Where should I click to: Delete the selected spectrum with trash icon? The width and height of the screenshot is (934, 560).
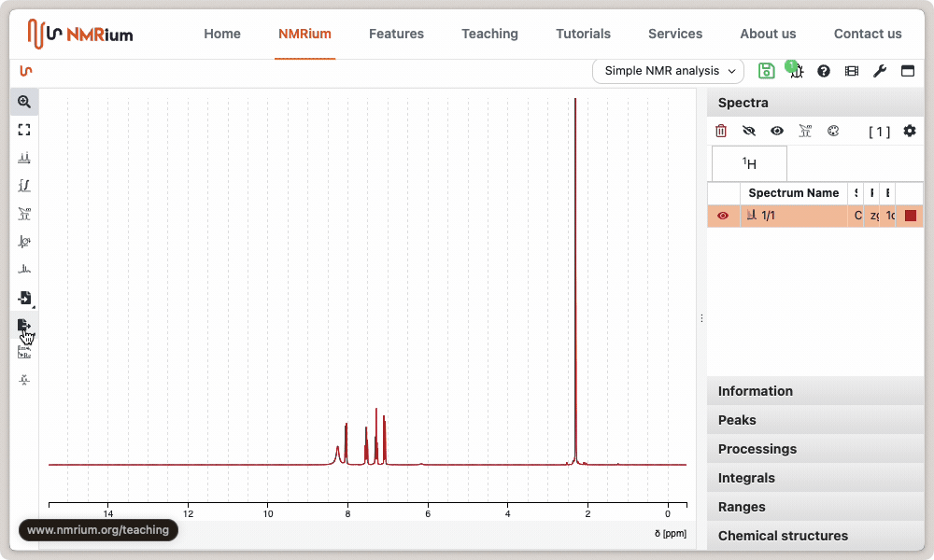tap(721, 132)
